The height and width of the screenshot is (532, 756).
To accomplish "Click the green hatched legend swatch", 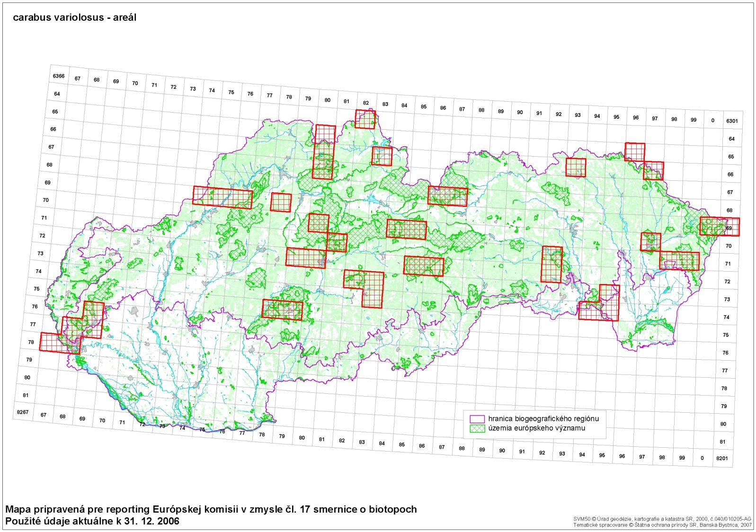I will pyautogui.click(x=477, y=428).
